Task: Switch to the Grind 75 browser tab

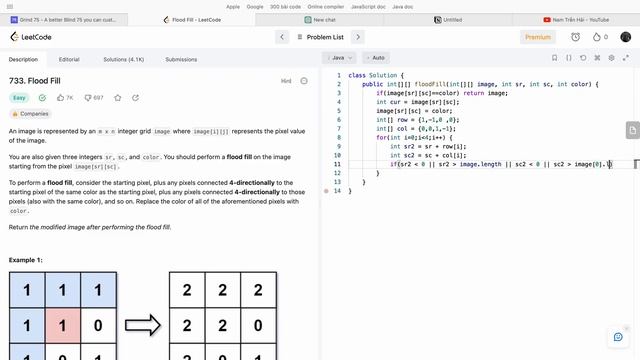Action: coord(64,20)
